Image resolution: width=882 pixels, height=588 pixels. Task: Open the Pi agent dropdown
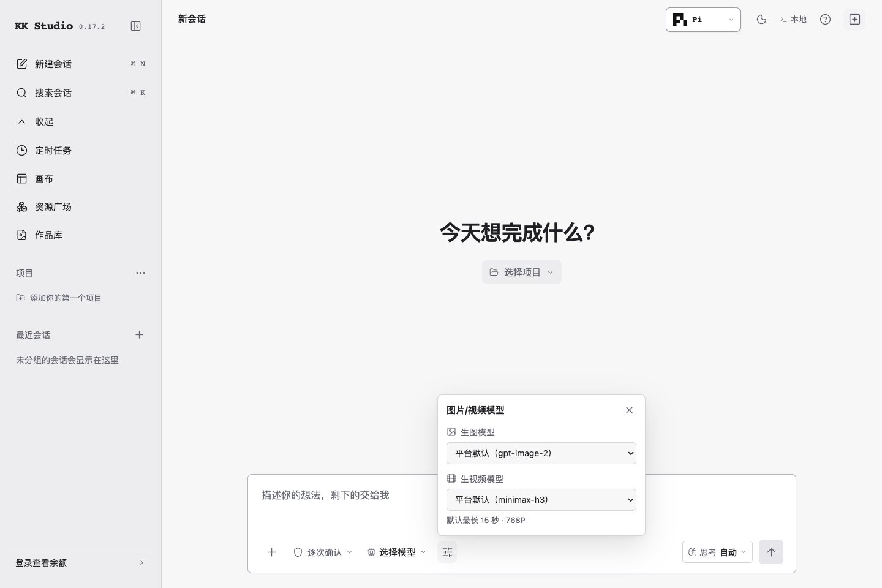click(703, 20)
